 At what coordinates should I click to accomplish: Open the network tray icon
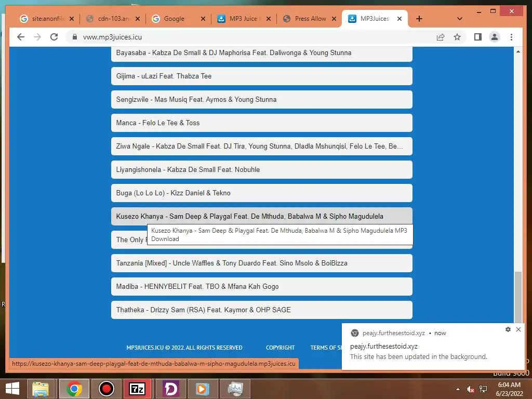[483, 389]
